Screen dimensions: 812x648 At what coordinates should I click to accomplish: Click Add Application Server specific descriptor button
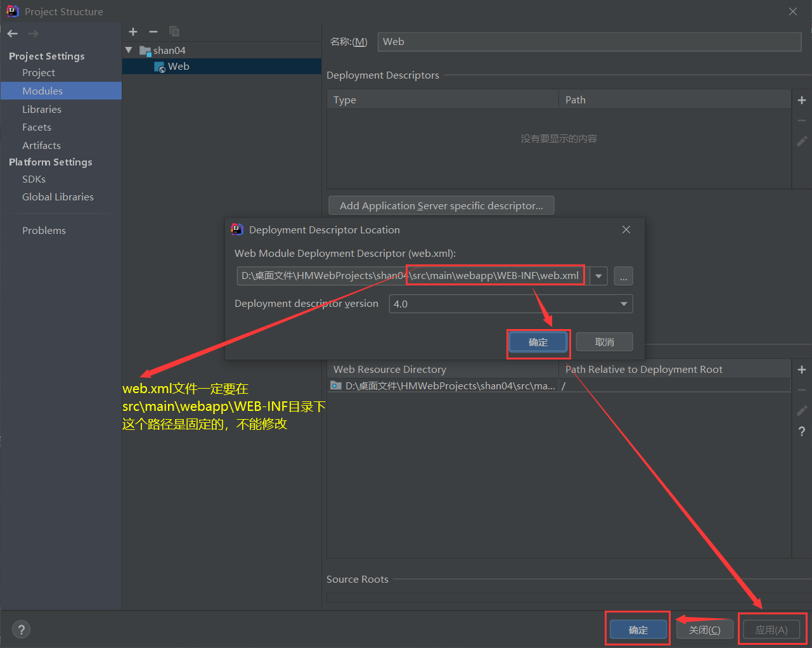(x=441, y=205)
